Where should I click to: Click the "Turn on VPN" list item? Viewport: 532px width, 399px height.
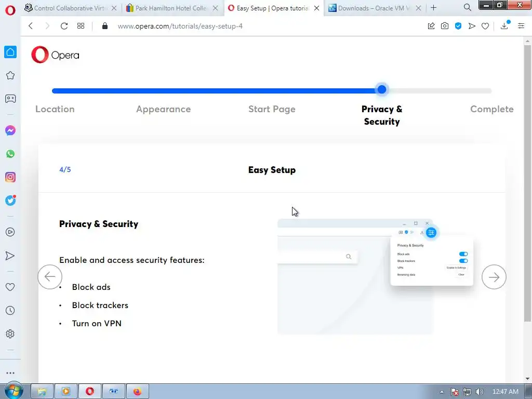pos(97,323)
